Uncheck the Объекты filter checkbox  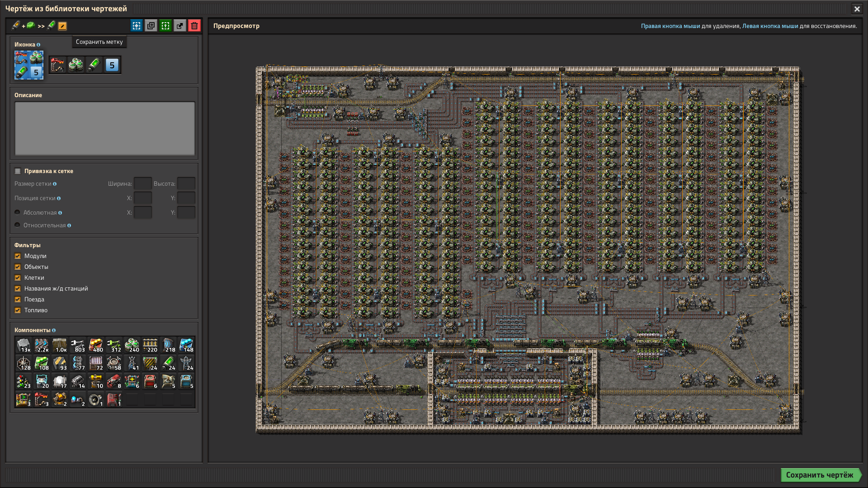tap(18, 267)
